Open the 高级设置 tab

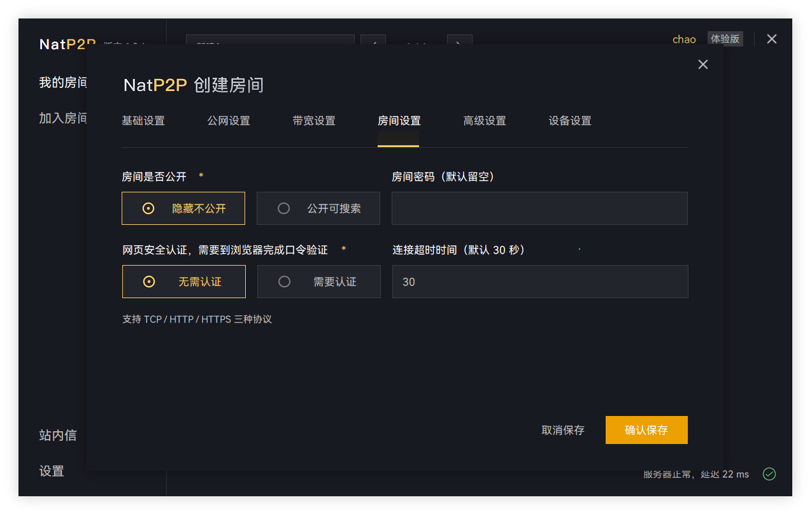(x=485, y=121)
